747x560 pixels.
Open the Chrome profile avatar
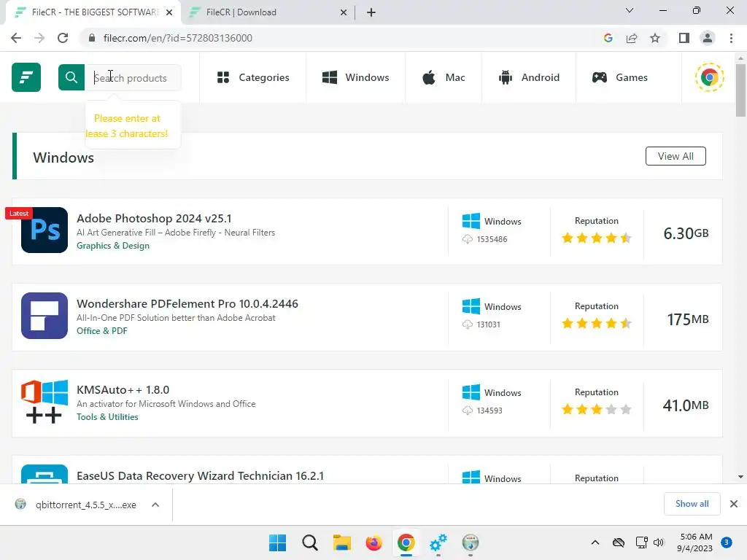tap(708, 38)
